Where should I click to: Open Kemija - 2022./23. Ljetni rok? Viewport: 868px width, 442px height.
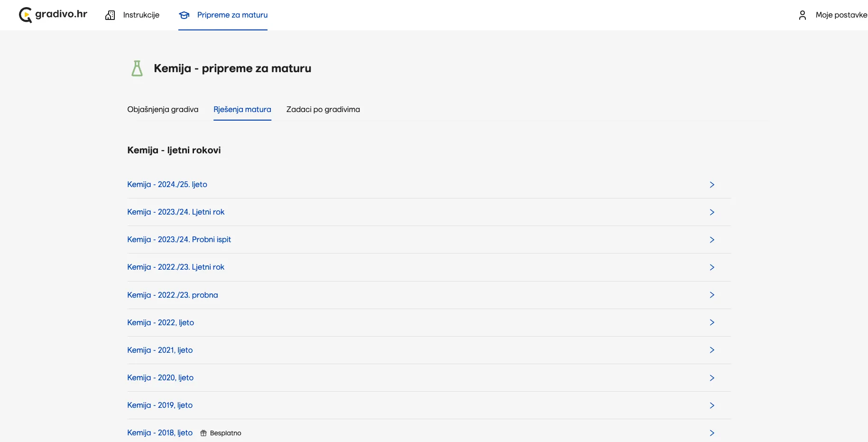point(175,267)
